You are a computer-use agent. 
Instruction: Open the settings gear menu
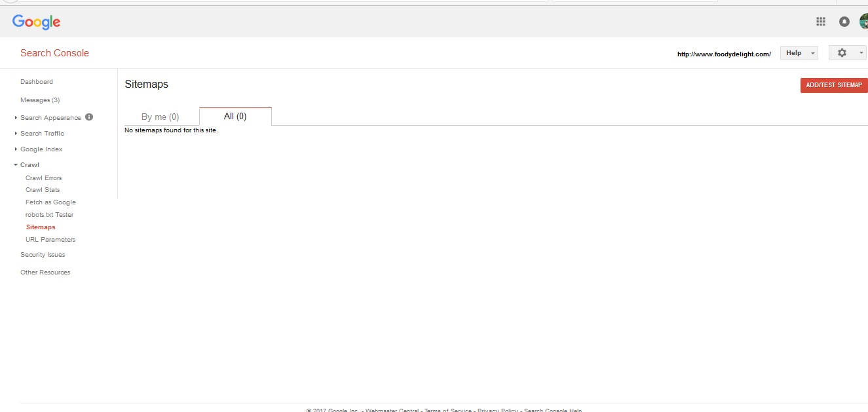(848, 53)
